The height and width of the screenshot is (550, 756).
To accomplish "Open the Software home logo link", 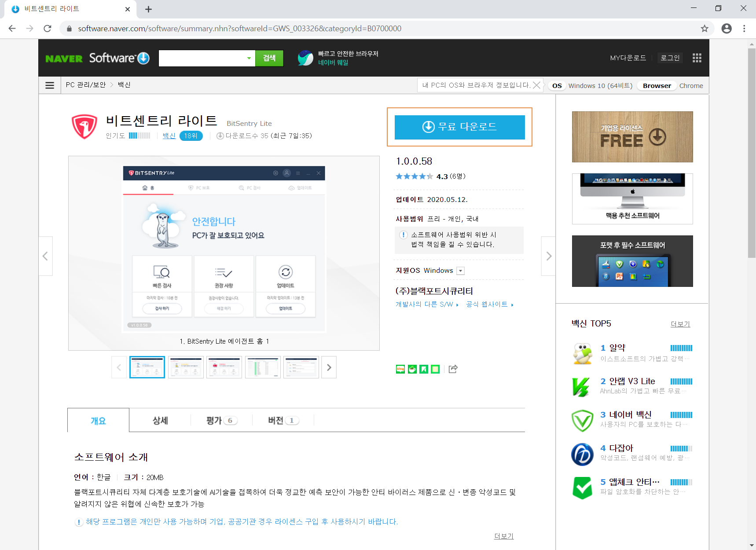I will pyautogui.click(x=119, y=58).
